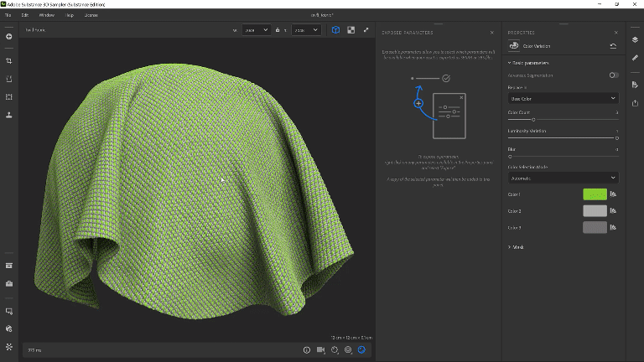The width and height of the screenshot is (644, 362).
Task: Open the Layers panel icon
Action: tap(635, 39)
